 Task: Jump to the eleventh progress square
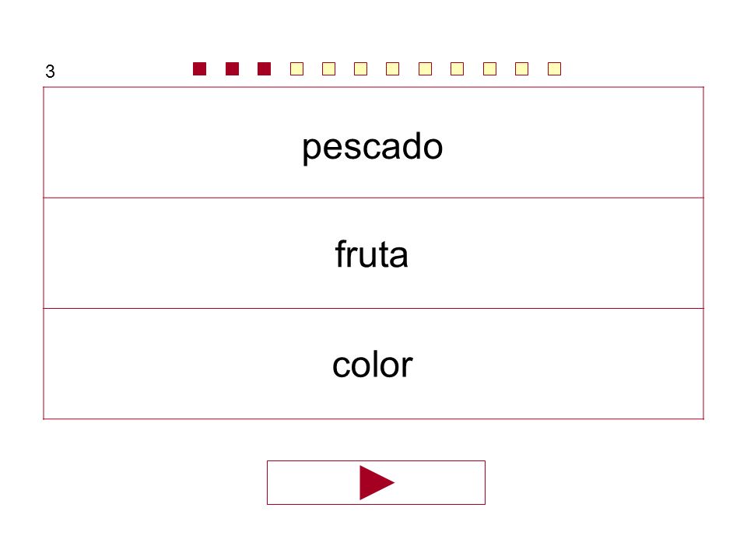[521, 69]
